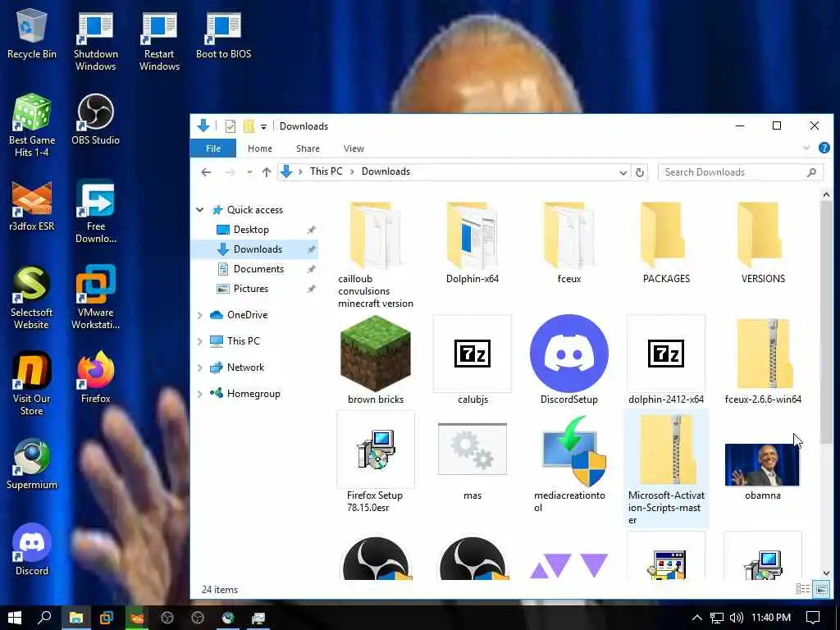
Task: Open the address bar history dropdown
Action: (623, 172)
